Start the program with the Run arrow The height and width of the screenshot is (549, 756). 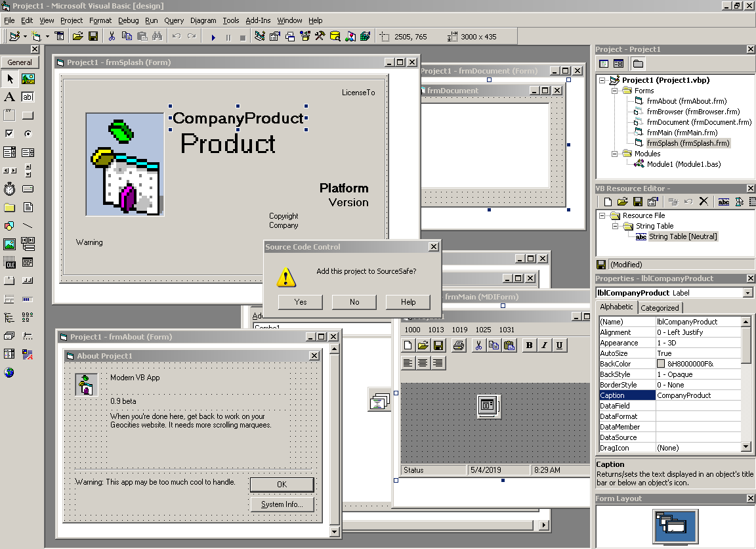(x=213, y=37)
